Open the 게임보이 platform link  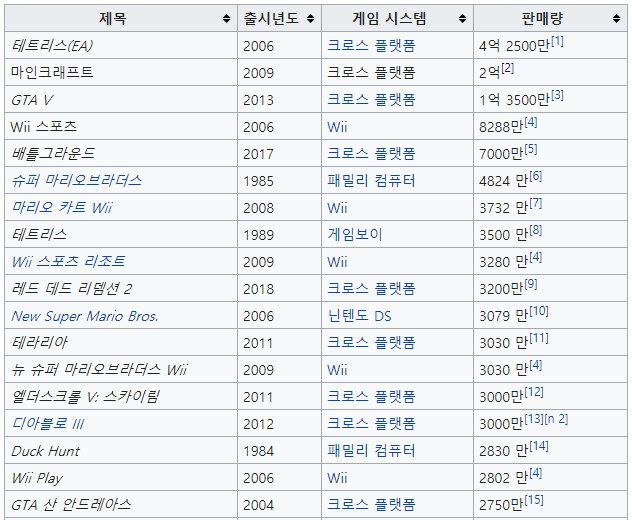point(354,234)
